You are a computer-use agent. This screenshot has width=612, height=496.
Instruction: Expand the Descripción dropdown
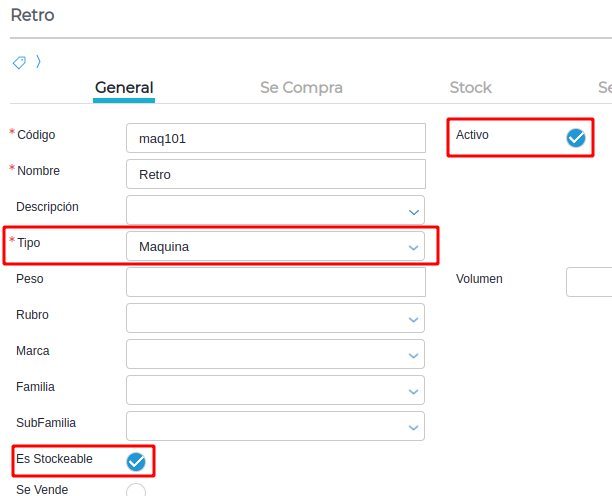tap(275, 210)
